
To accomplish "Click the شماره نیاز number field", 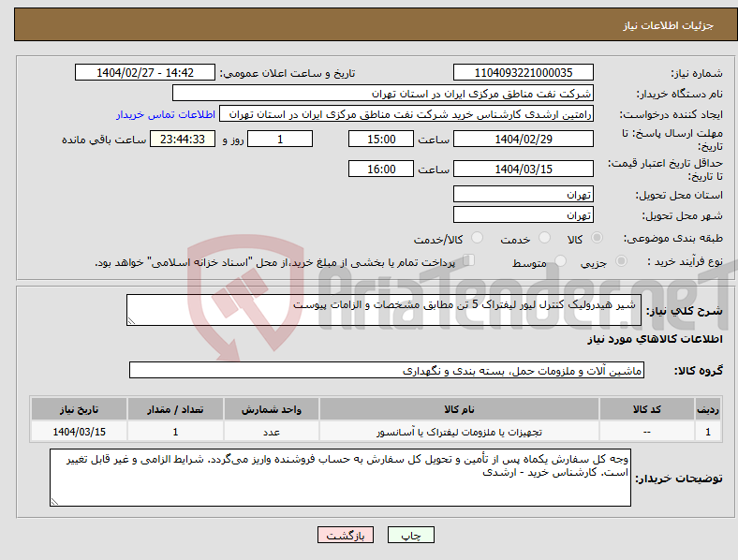I will click(x=523, y=72).
